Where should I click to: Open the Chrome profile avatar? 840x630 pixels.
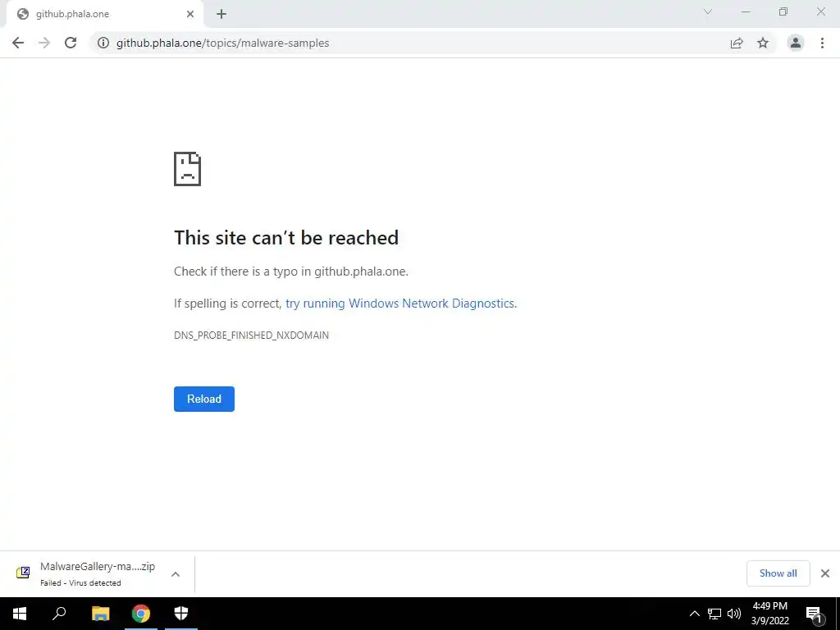795,43
